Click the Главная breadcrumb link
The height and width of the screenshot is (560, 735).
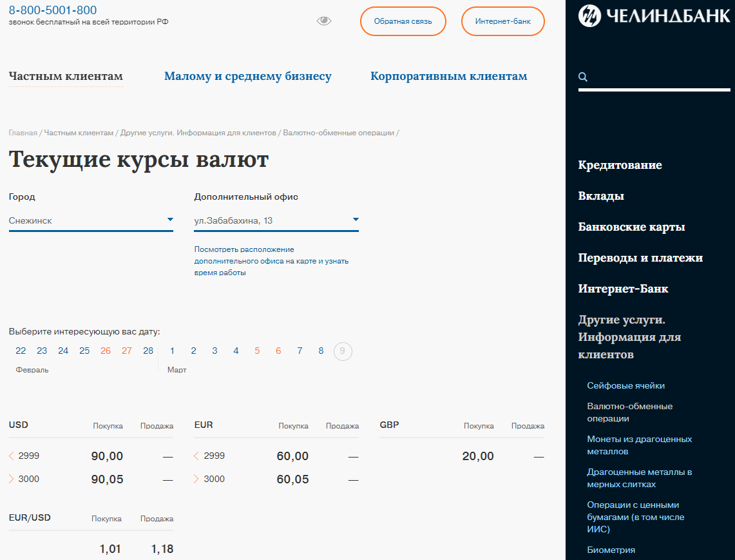click(x=23, y=133)
